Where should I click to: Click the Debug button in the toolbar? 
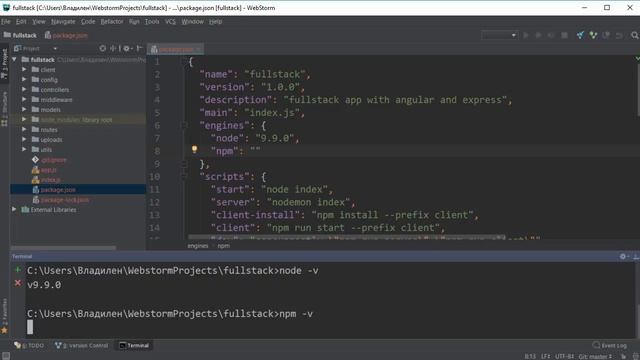(538, 36)
